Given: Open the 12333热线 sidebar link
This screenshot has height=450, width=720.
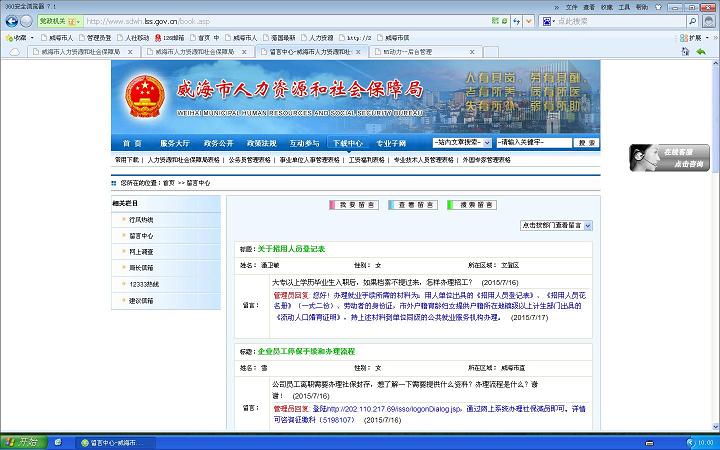Looking at the screenshot, I should [x=146, y=284].
